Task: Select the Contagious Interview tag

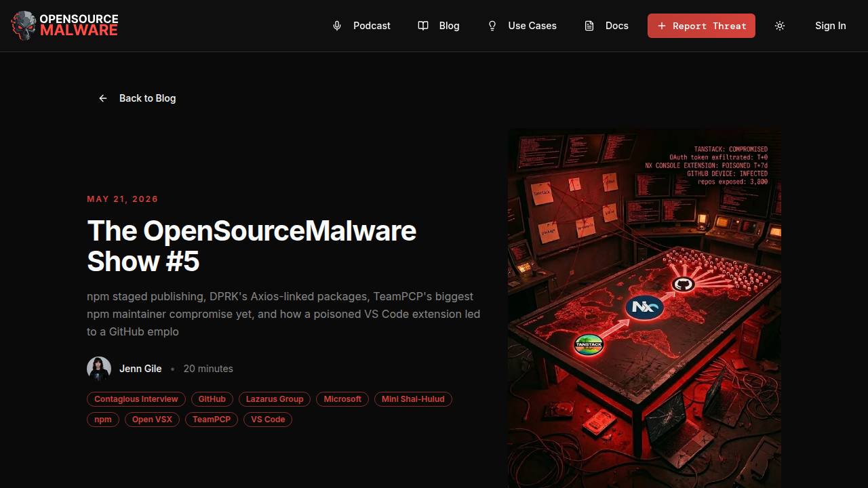Action: tap(136, 399)
